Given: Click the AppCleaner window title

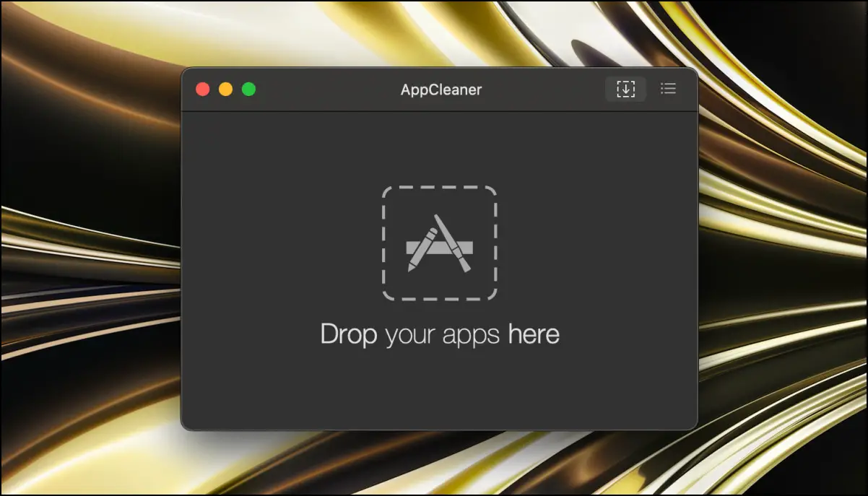Looking at the screenshot, I should tap(441, 90).
